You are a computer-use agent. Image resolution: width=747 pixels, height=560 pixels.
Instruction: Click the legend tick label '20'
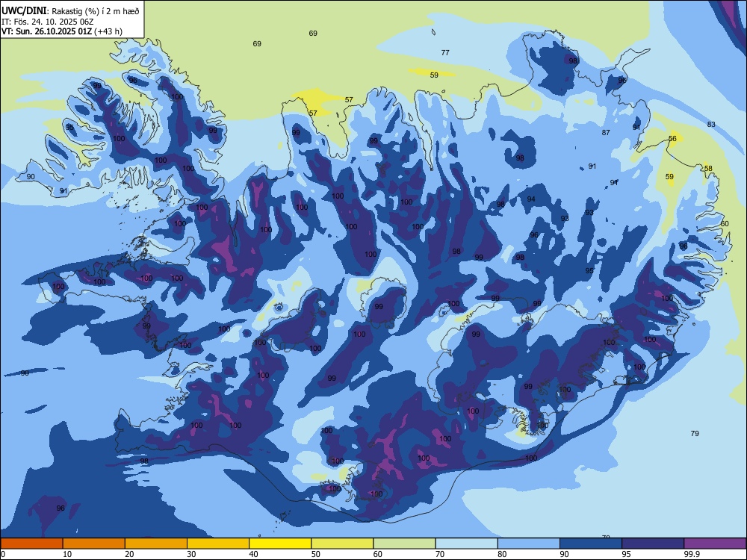click(x=129, y=554)
